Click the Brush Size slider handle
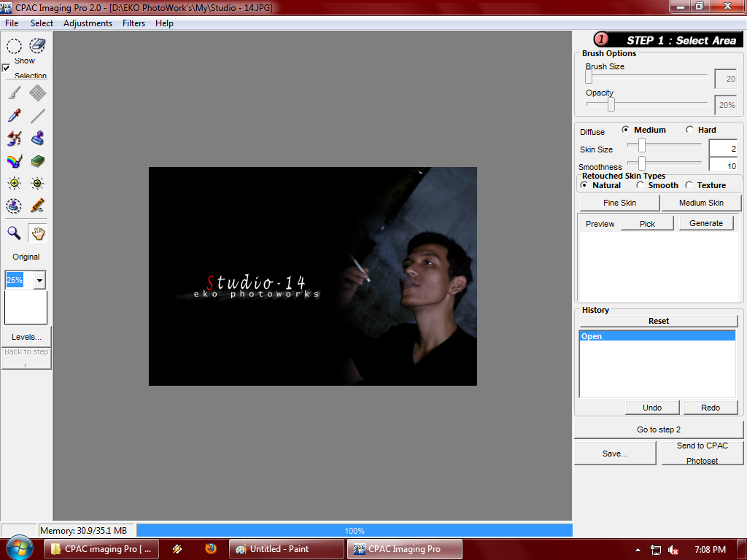The image size is (747, 560). (589, 76)
